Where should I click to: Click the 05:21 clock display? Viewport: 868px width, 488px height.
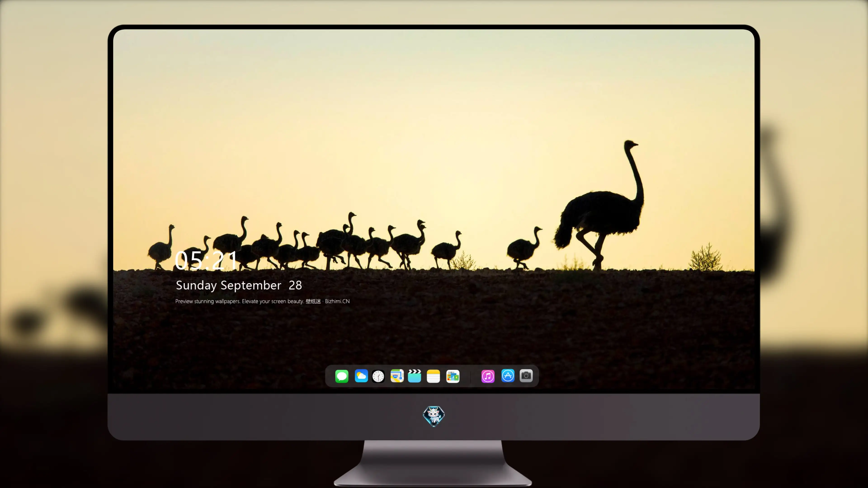[206, 261]
